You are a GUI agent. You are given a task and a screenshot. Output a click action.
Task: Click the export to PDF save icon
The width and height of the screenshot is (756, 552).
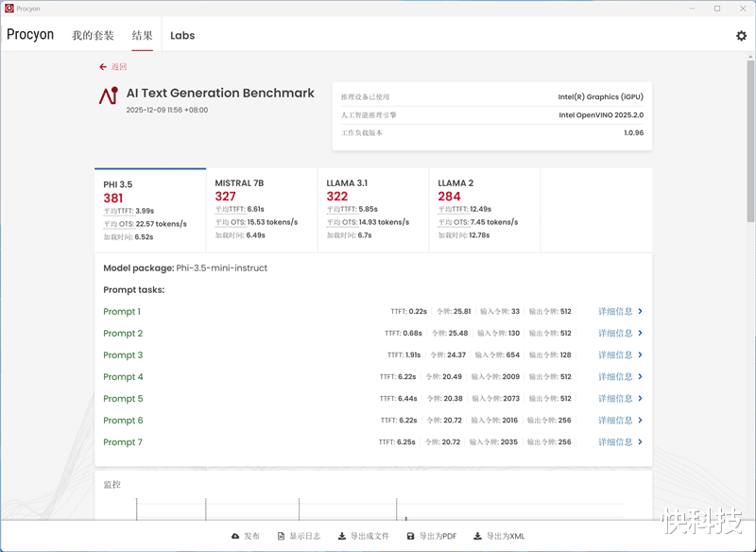tap(410, 536)
